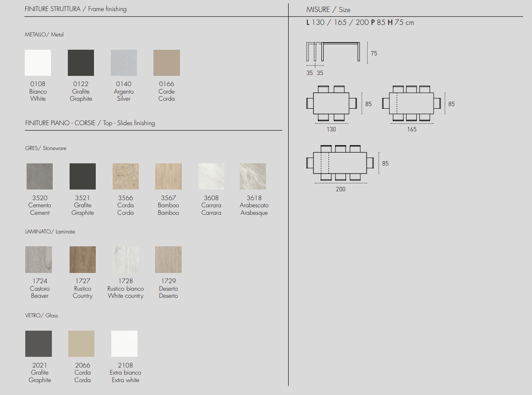The height and width of the screenshot is (395, 532).
Task: Pick the 3566 Corda stoneware swatch
Action: (125, 177)
